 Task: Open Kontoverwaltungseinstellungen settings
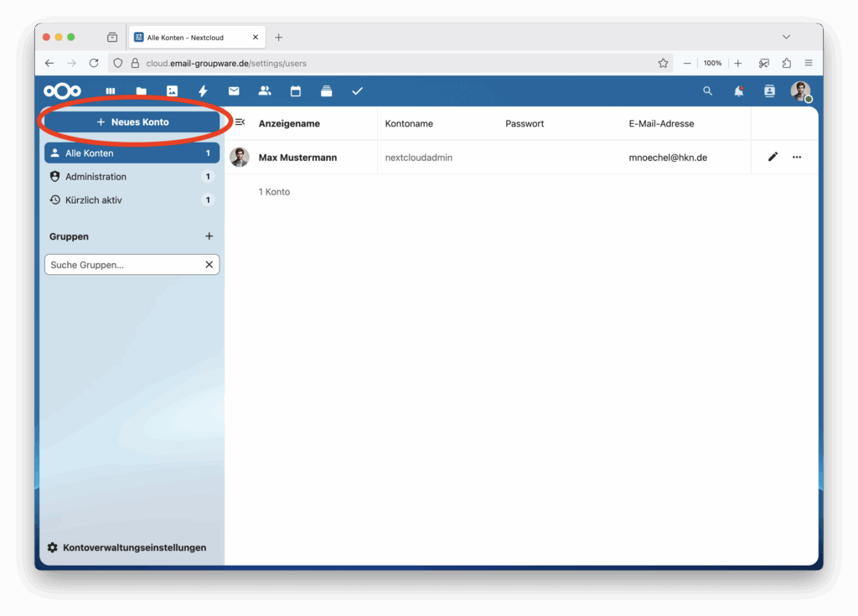(127, 547)
